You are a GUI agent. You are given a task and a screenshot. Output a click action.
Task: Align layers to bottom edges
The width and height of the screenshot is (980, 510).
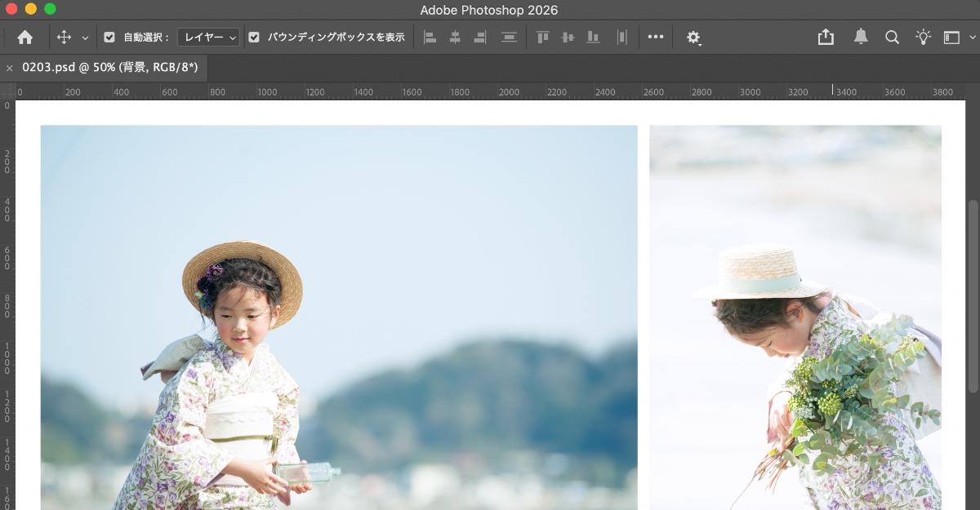pos(594,37)
